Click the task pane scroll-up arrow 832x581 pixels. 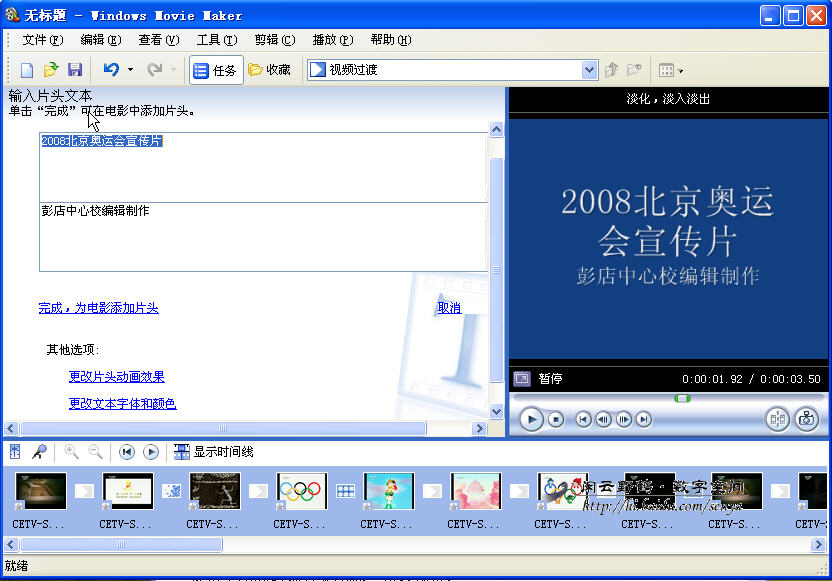click(x=496, y=129)
